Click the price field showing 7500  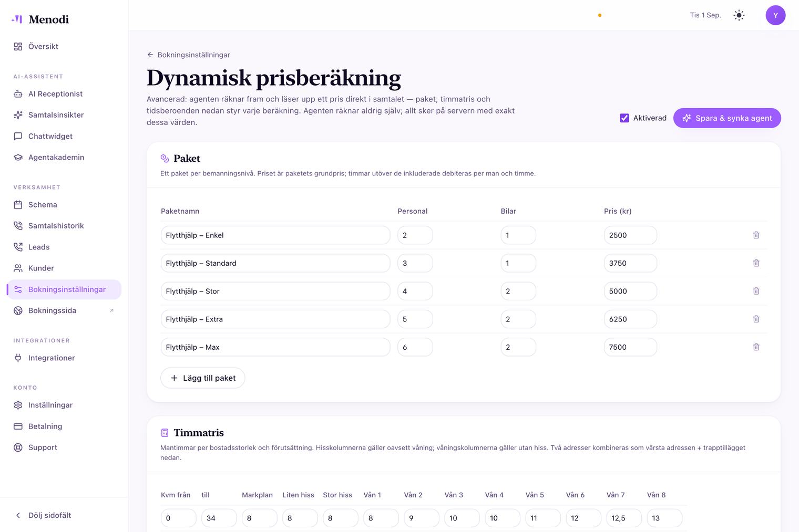(630, 347)
